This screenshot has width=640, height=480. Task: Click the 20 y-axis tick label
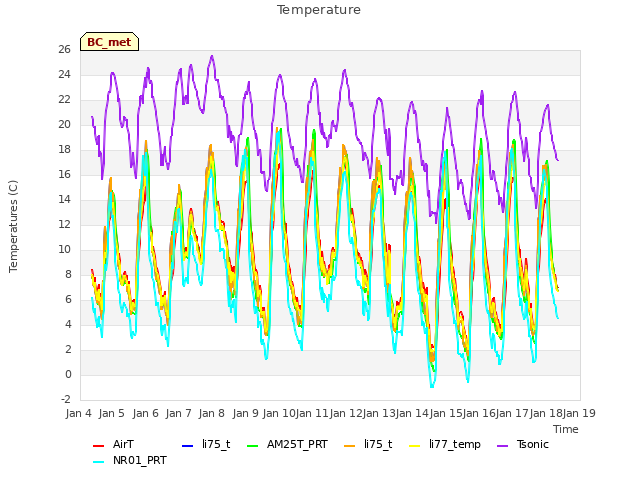point(64,124)
